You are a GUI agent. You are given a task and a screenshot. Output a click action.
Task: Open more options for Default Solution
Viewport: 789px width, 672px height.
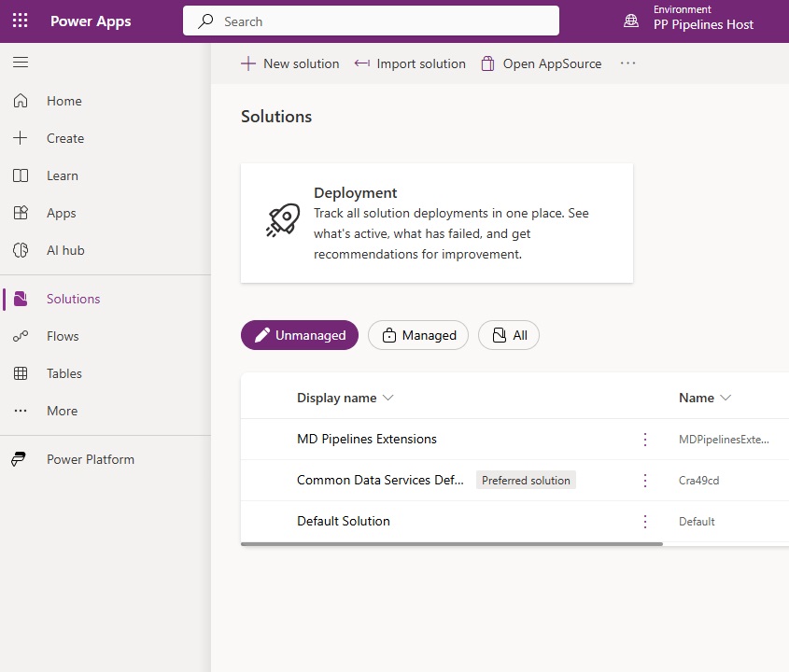coord(645,522)
